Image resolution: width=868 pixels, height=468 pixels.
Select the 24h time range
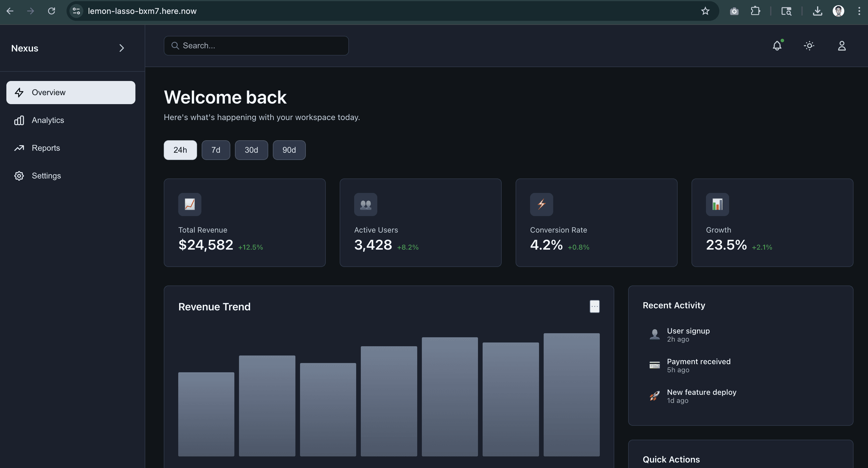[x=180, y=150]
